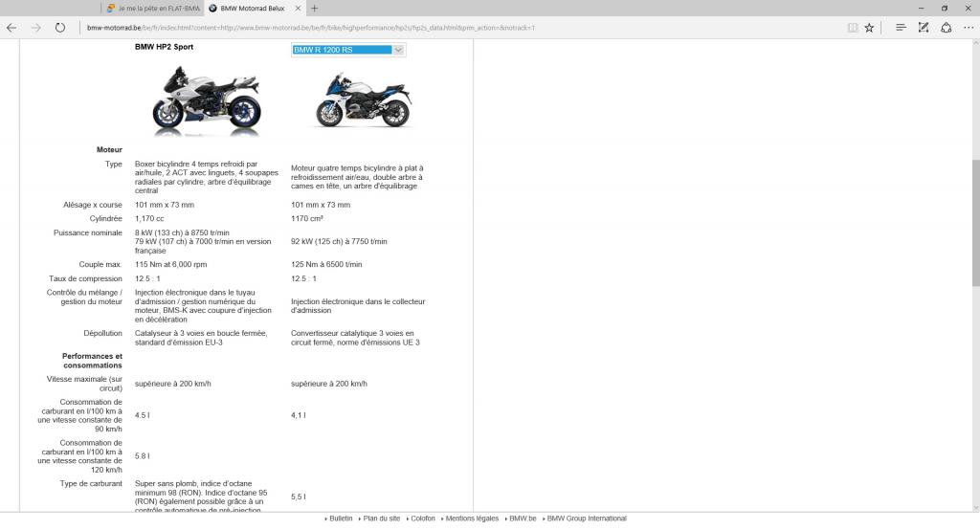The width and height of the screenshot is (980, 530).
Task: Click the Taux de compression label
Action: 85,278
